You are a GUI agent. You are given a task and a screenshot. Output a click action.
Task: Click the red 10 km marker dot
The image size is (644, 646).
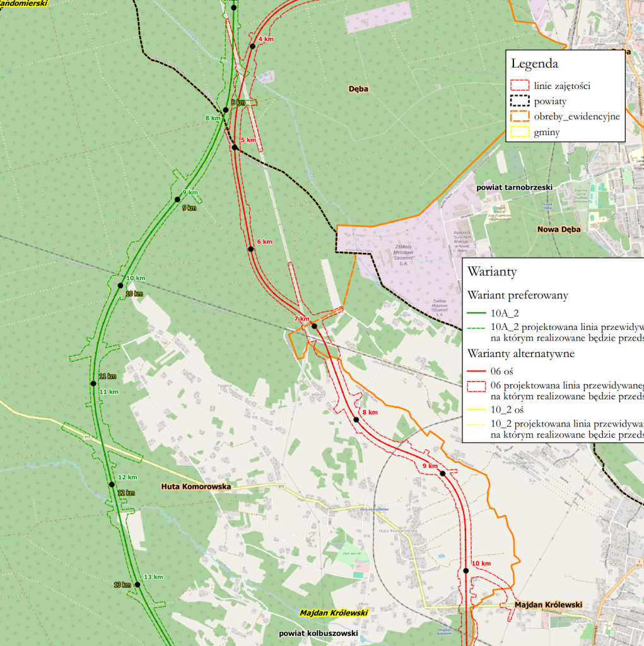coord(466,570)
